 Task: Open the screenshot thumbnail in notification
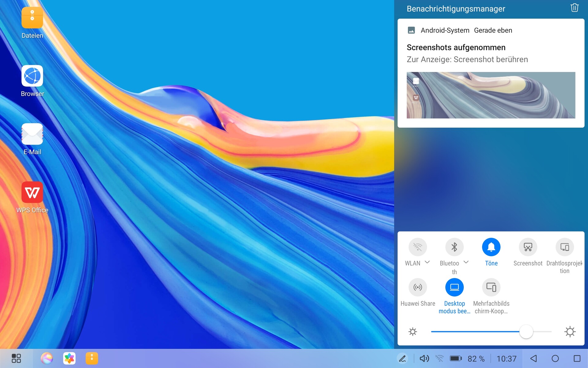point(491,95)
